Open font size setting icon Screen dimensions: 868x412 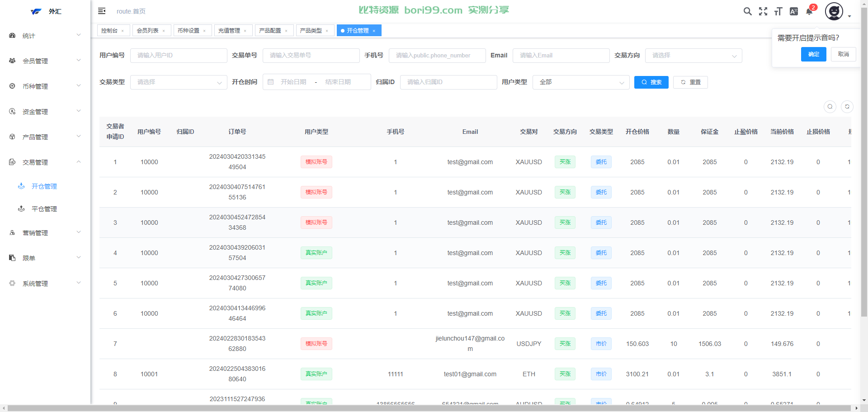(x=778, y=11)
